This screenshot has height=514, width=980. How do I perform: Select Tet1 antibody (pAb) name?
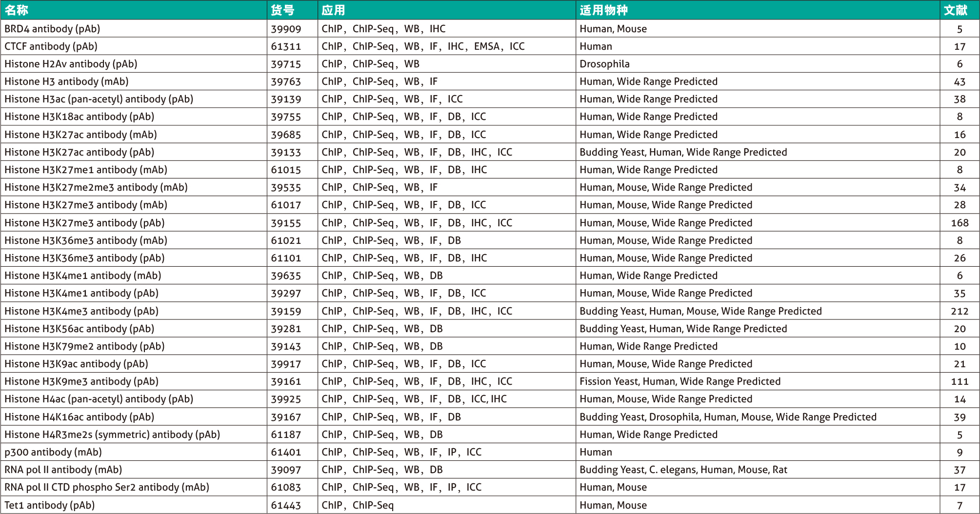pyautogui.click(x=49, y=505)
